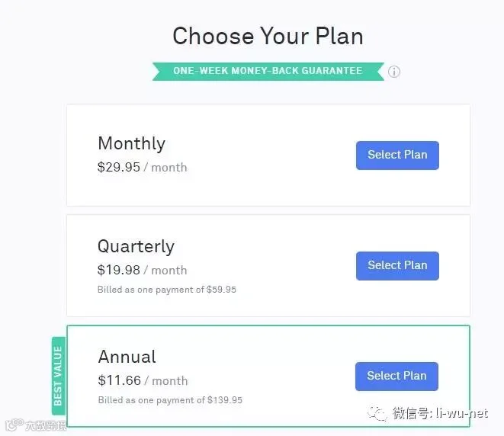Click the WeChat logo icon in watermark
This screenshot has height=436, width=504.
pos(377,413)
